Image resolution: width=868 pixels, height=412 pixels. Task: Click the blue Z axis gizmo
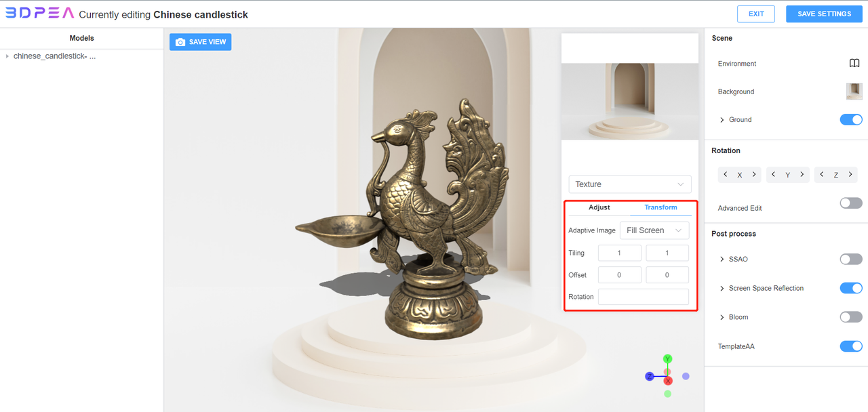pyautogui.click(x=649, y=376)
